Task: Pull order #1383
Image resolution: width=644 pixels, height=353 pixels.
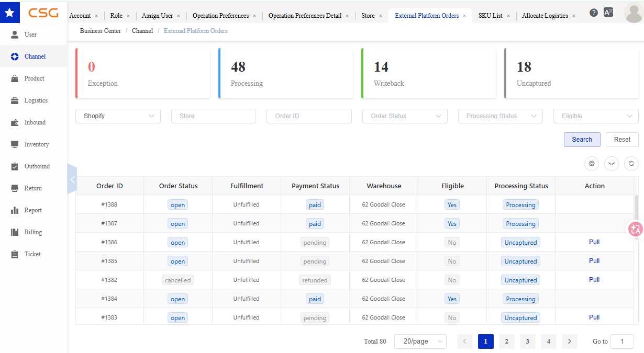Action: 594,317
